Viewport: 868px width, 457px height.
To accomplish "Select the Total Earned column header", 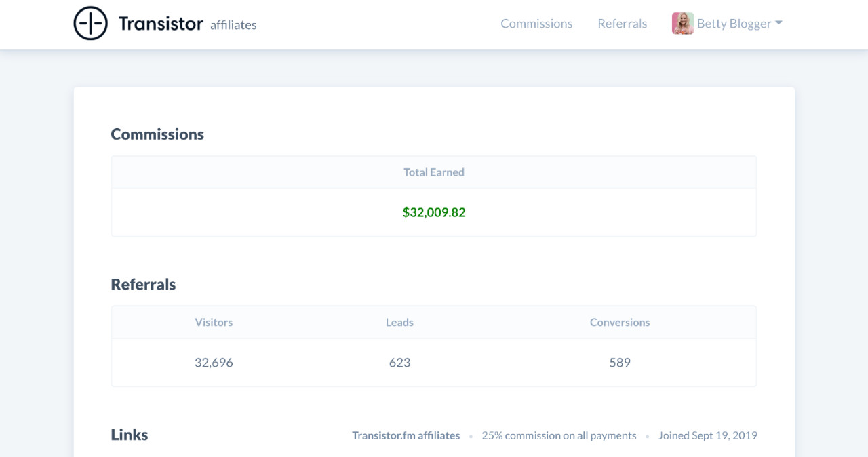I will (x=434, y=172).
